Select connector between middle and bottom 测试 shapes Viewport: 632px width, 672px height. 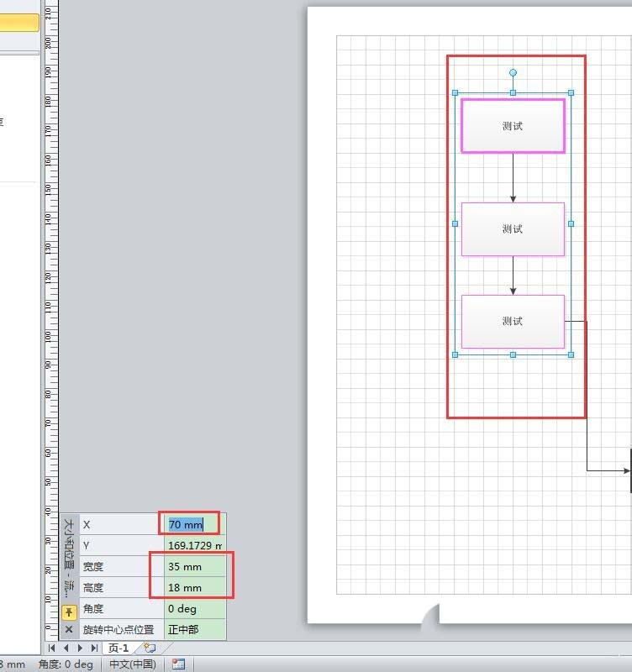point(513,276)
